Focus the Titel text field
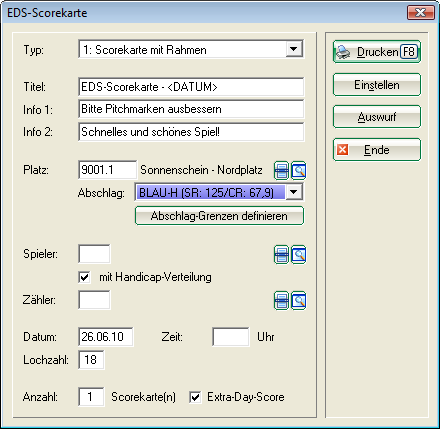Screen dimensions: 440x429 (x=191, y=87)
